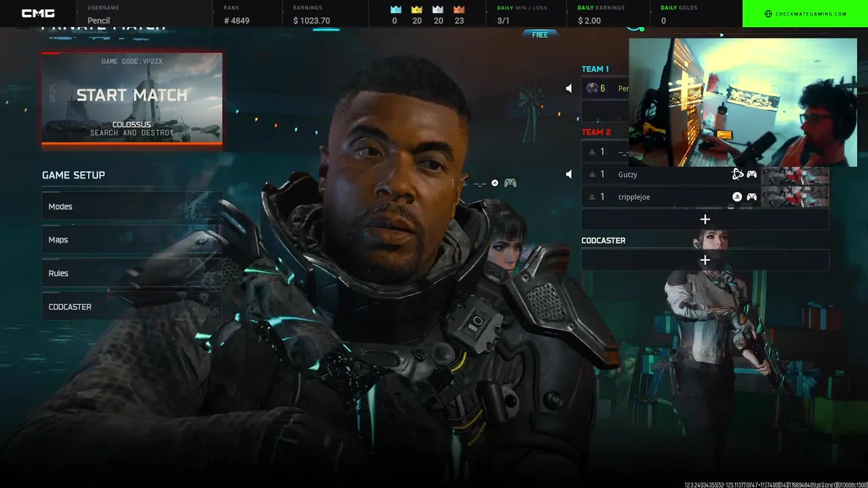Click the gold crown icon
This screenshot has height=488, width=868.
tap(417, 9)
